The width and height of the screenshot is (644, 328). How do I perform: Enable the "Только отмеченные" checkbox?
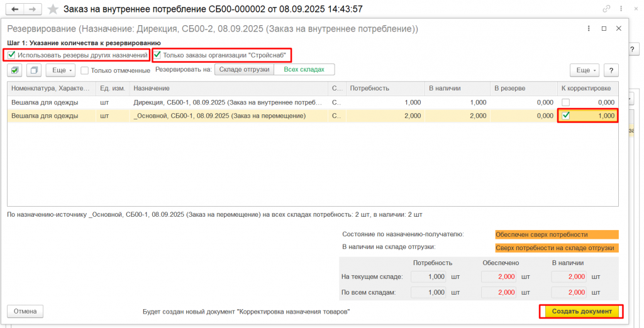tap(85, 70)
